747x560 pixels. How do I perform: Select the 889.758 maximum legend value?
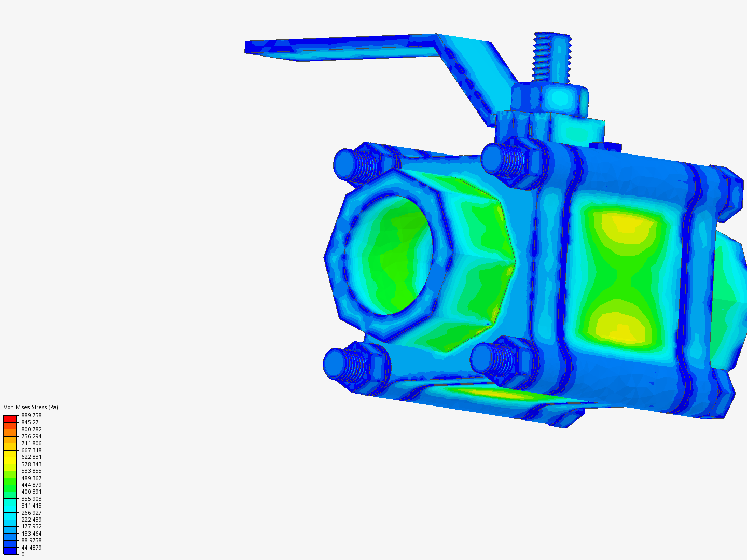pyautogui.click(x=32, y=415)
